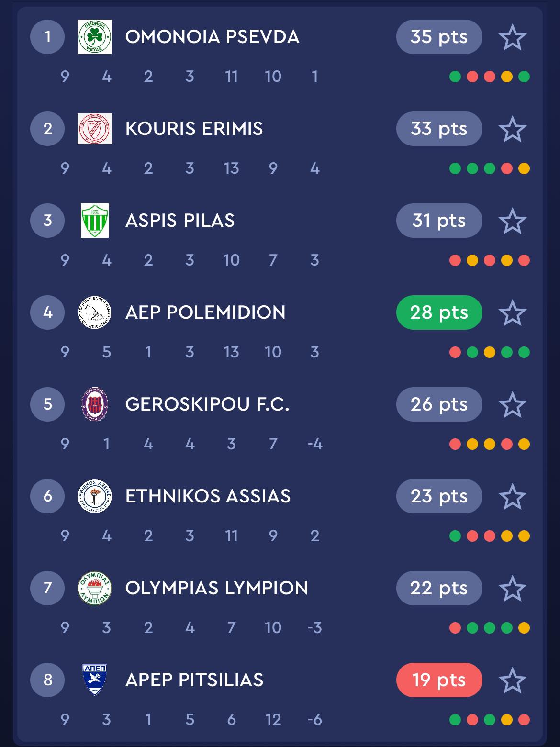
Task: Star Geroskipou F.C. as favorite
Action: 513,405
